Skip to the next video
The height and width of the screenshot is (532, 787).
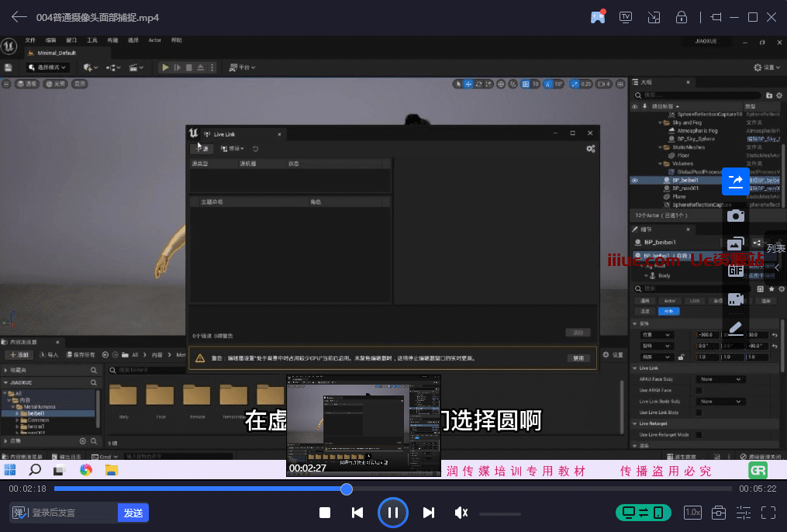tap(429, 513)
